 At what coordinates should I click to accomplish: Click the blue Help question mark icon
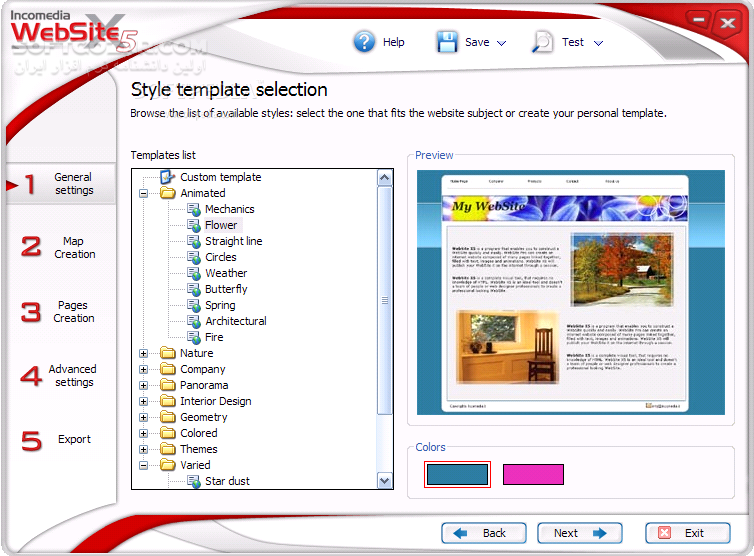364,42
